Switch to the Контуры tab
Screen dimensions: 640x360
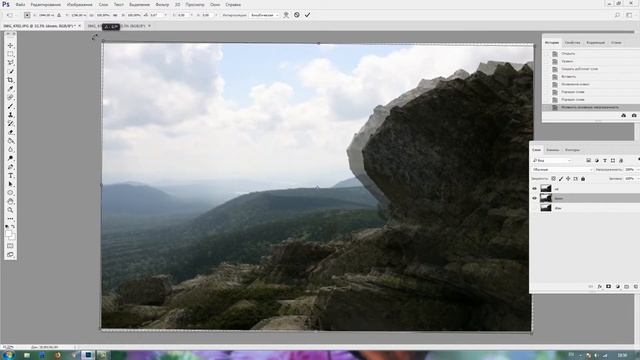pyautogui.click(x=572, y=150)
